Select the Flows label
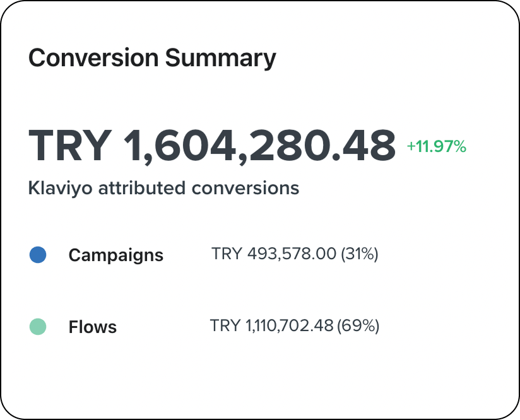 pyautogui.click(x=93, y=327)
